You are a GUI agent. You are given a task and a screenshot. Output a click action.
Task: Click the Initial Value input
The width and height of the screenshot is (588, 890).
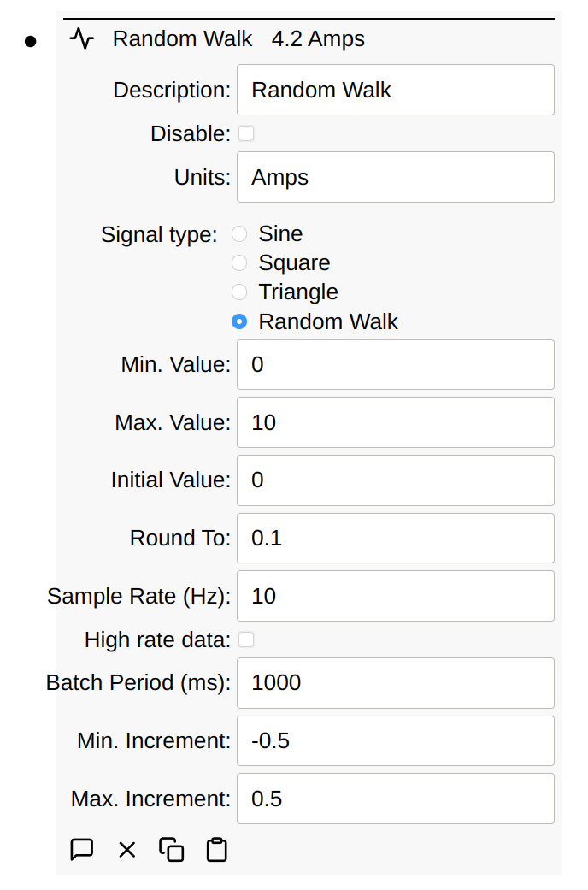(x=395, y=480)
